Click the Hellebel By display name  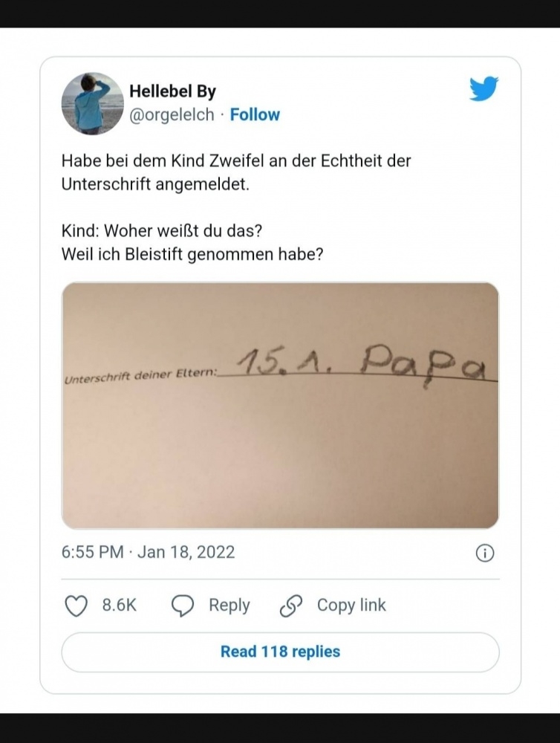pos(172,91)
